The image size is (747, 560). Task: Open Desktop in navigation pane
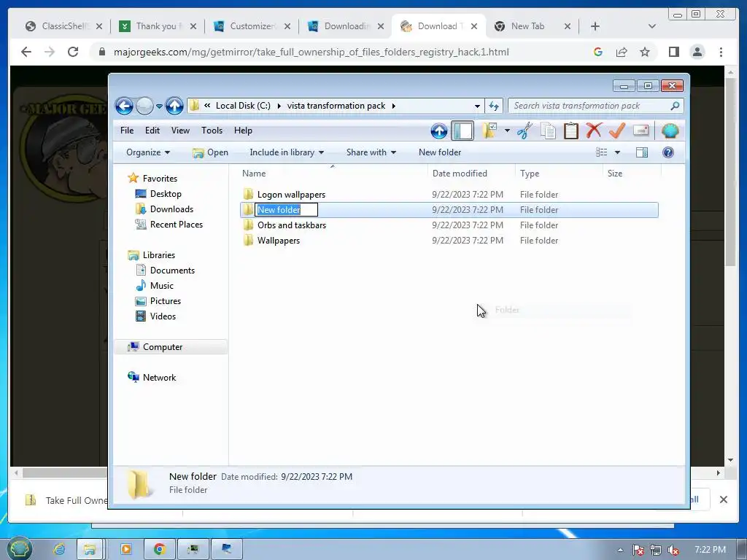(x=166, y=194)
